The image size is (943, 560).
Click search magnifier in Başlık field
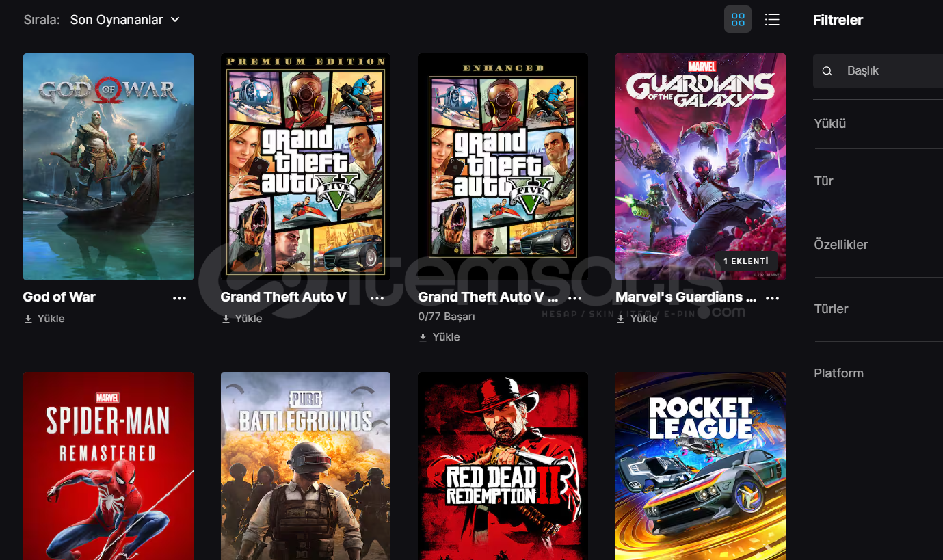[x=827, y=71]
